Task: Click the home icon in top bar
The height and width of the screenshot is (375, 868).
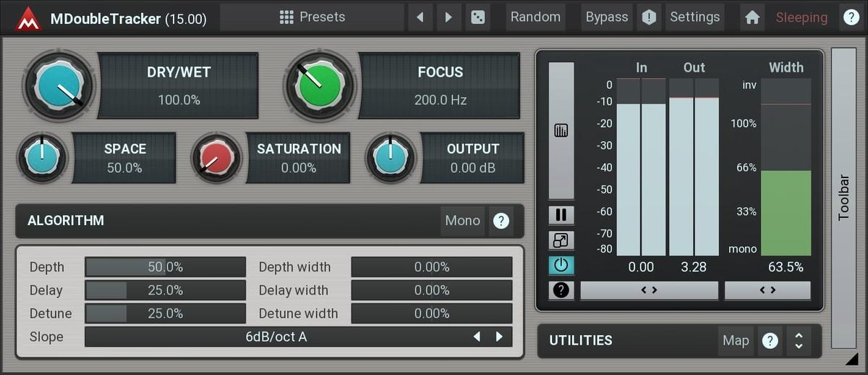Action: coord(752,17)
